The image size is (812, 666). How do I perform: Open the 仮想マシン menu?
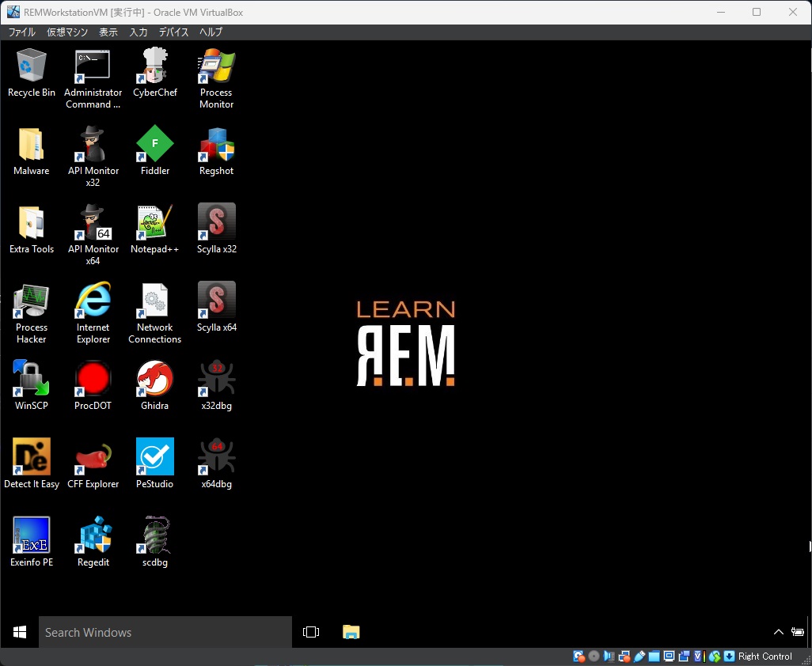coord(67,32)
